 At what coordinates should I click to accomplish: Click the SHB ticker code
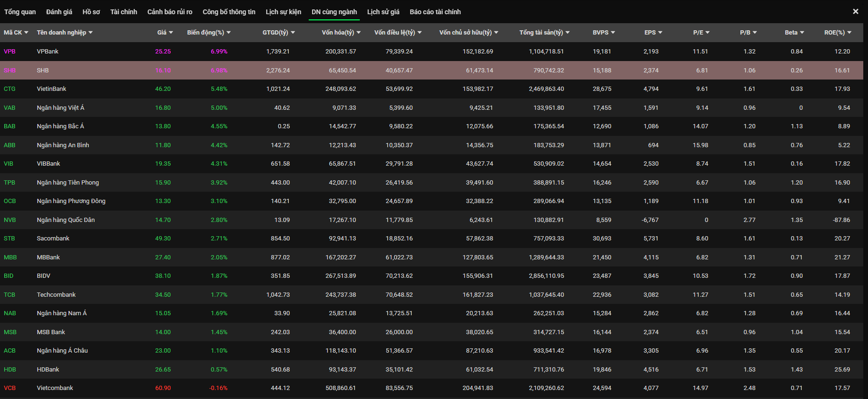[x=10, y=71]
